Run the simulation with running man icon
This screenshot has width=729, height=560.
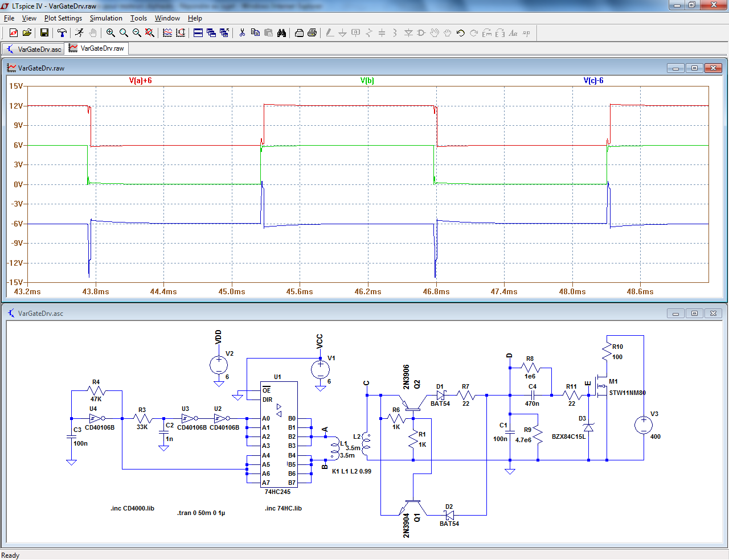click(x=79, y=33)
